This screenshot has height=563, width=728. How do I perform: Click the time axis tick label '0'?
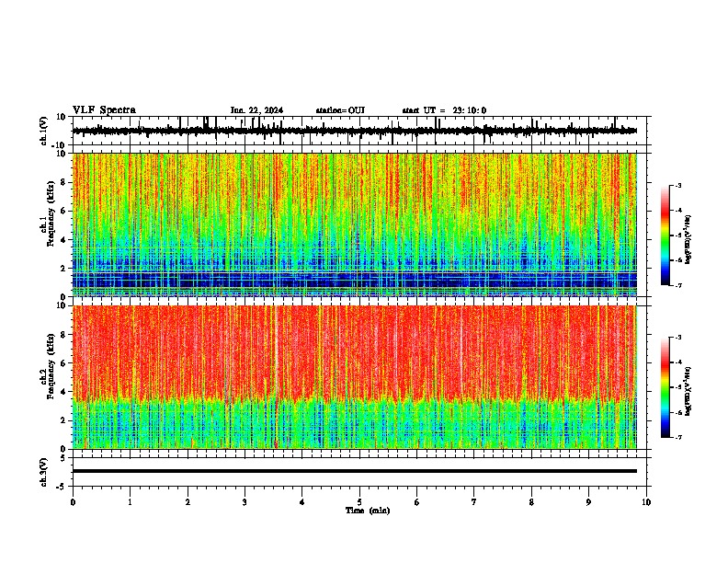[x=73, y=502]
